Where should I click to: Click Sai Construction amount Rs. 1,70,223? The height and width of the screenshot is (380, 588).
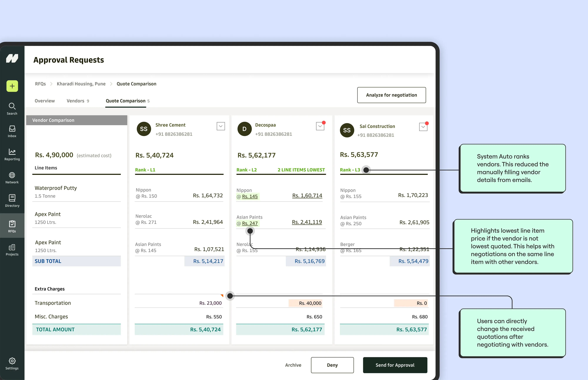(x=413, y=195)
